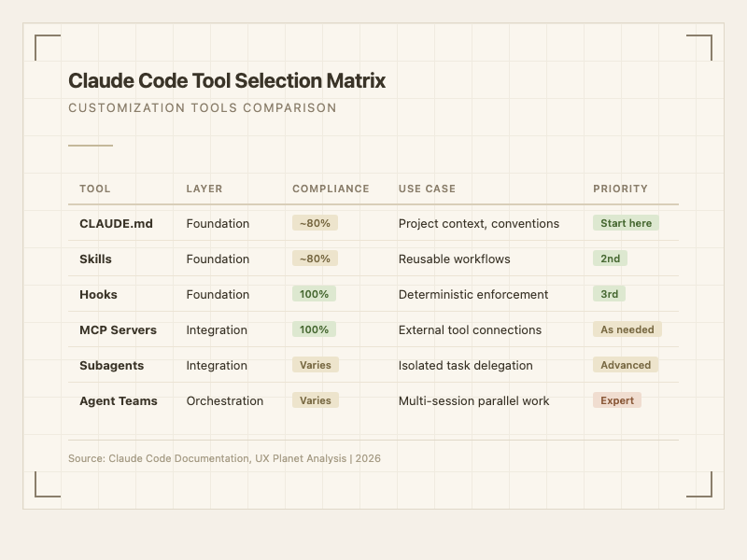This screenshot has width=747, height=560.
Task: Select the PRIORITY column header
Action: [x=620, y=189]
